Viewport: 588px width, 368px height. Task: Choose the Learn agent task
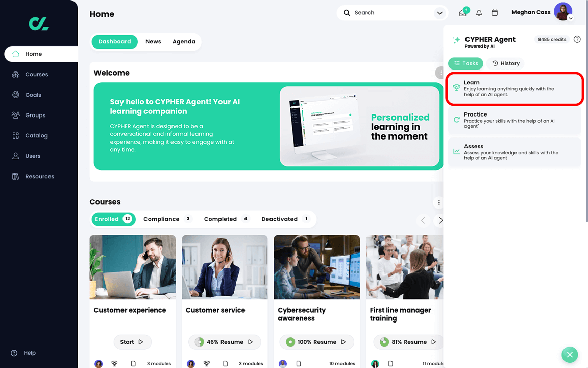click(514, 88)
